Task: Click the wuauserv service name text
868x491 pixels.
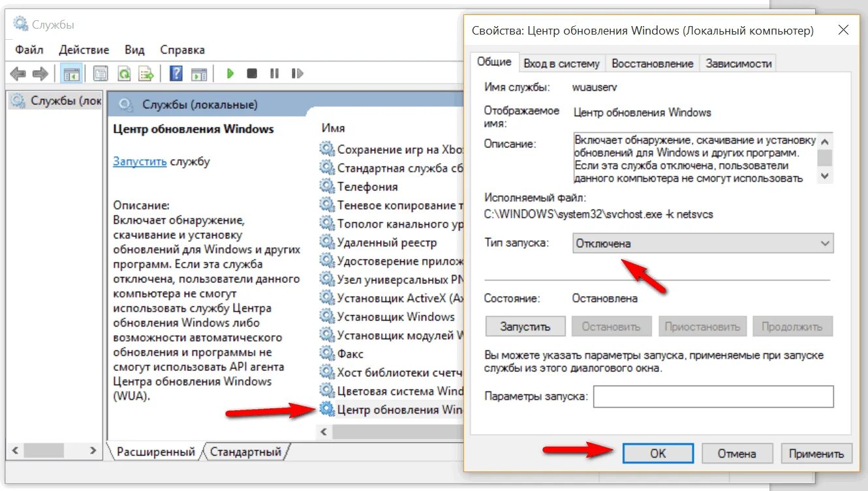Action: tap(595, 87)
